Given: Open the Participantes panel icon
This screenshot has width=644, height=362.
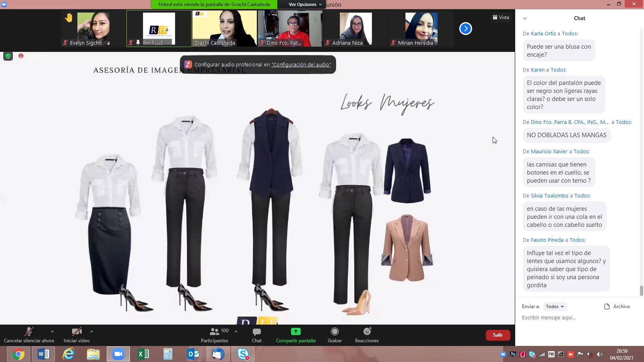Looking at the screenshot, I should 215,332.
